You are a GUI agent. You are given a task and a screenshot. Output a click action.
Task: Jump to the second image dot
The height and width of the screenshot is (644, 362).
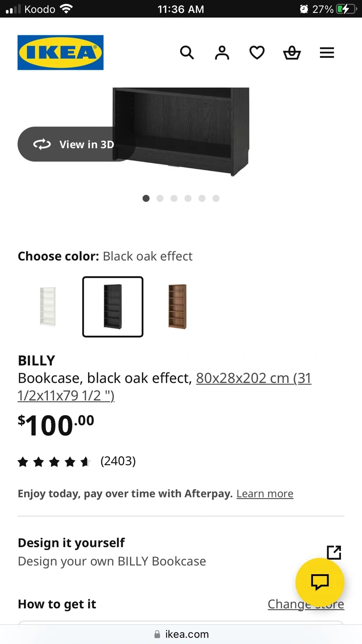pyautogui.click(x=160, y=198)
